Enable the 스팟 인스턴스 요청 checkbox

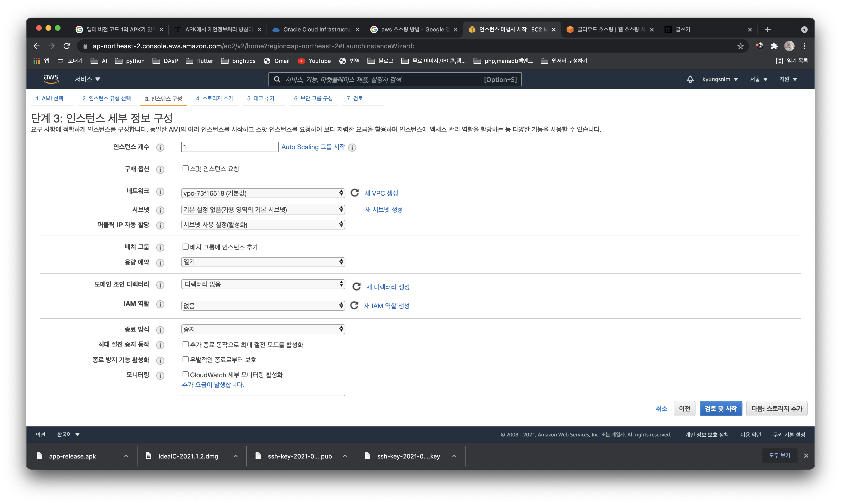click(185, 168)
